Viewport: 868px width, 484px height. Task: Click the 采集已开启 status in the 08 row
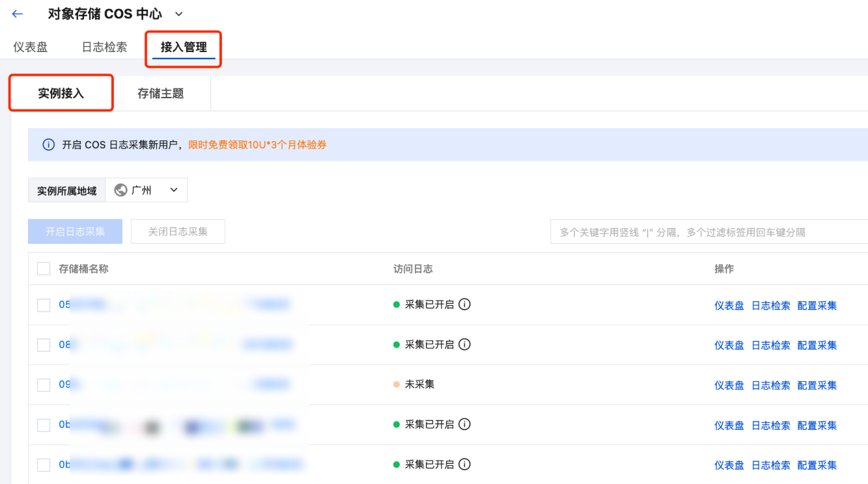pyautogui.click(x=429, y=345)
